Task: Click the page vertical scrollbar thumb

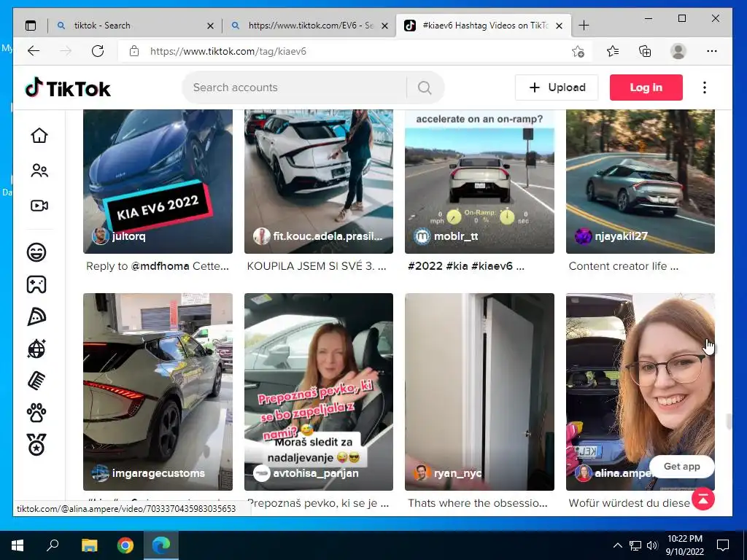Action: pos(728,422)
